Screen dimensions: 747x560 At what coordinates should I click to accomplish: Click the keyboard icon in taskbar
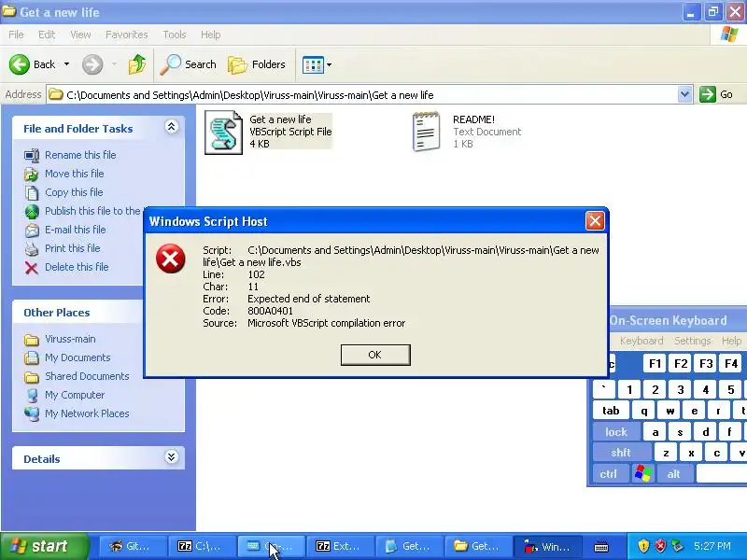pyautogui.click(x=601, y=547)
